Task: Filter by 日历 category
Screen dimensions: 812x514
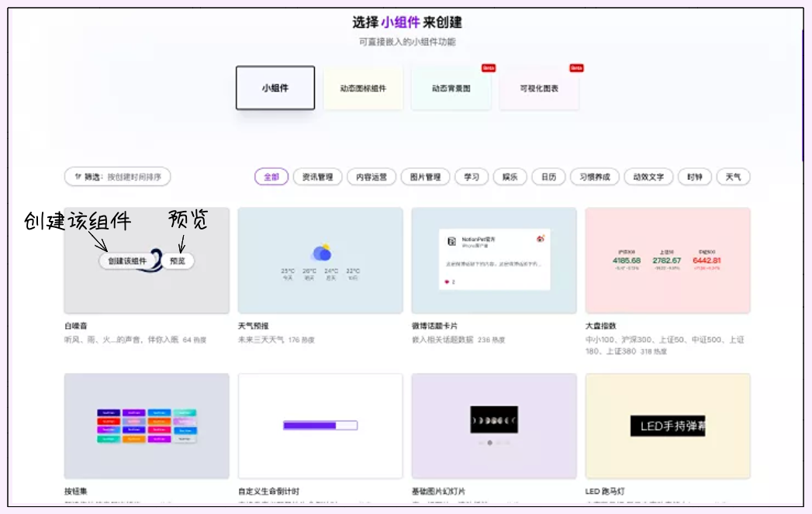Action: click(548, 177)
